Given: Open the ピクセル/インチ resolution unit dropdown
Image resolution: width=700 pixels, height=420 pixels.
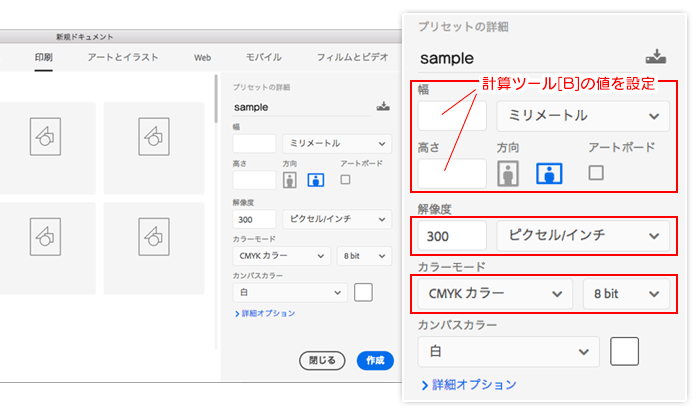Looking at the screenshot, I should click(336, 219).
